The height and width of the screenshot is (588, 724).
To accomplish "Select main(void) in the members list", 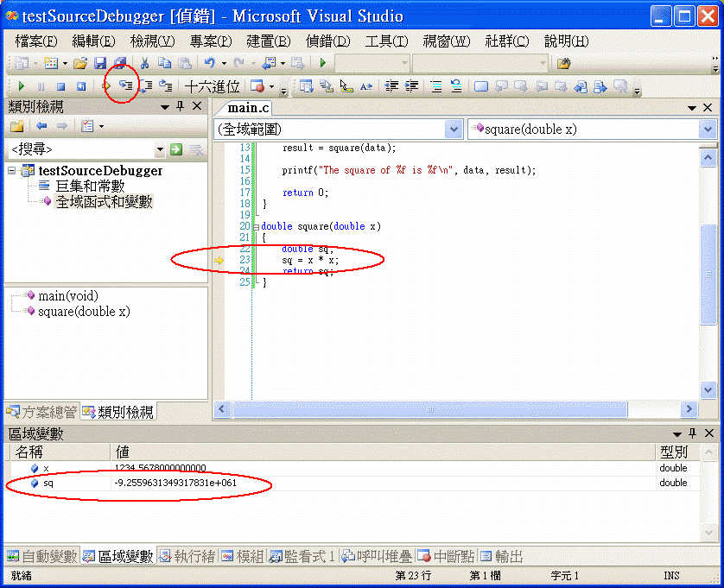I will [68, 296].
